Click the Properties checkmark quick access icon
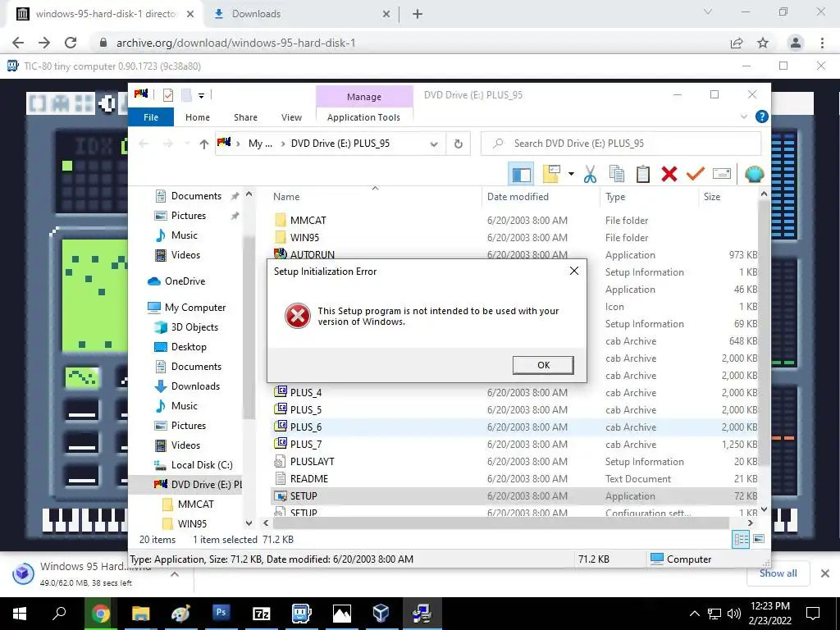This screenshot has width=840, height=630. pyautogui.click(x=167, y=95)
